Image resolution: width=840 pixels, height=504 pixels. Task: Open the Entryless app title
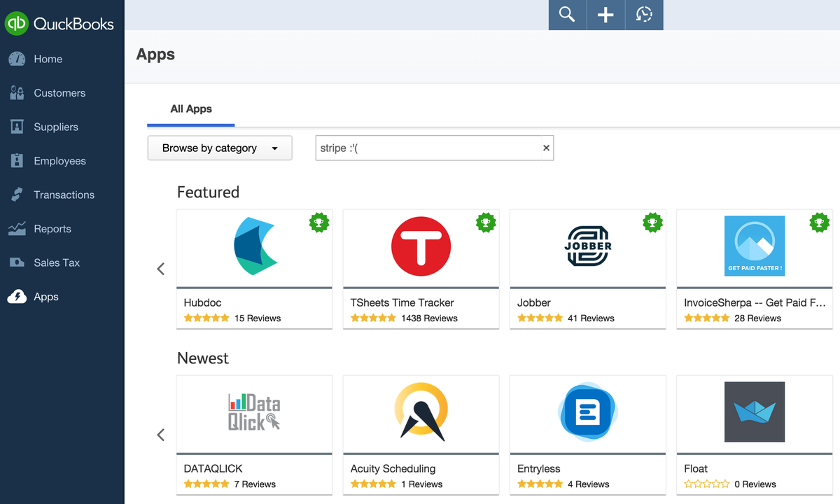(538, 468)
